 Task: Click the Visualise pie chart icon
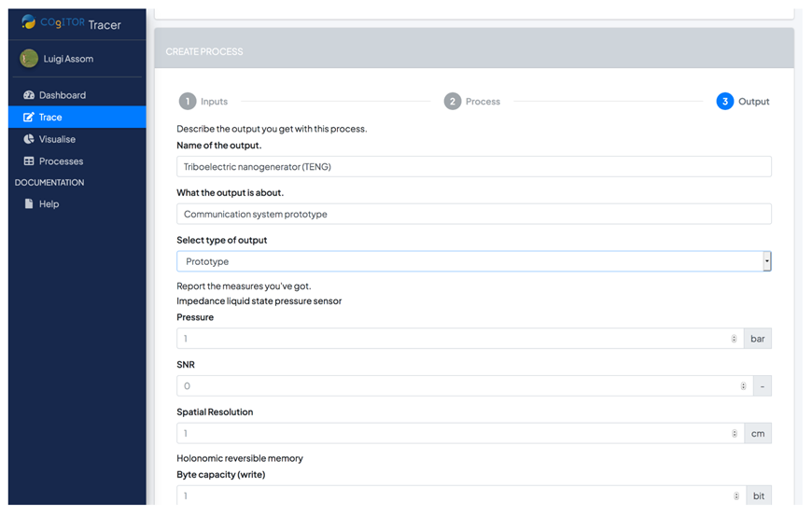[x=29, y=139]
